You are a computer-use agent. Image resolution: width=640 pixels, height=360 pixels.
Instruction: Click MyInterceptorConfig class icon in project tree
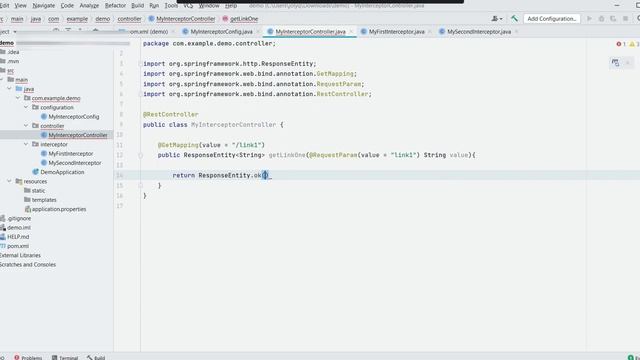(44, 117)
